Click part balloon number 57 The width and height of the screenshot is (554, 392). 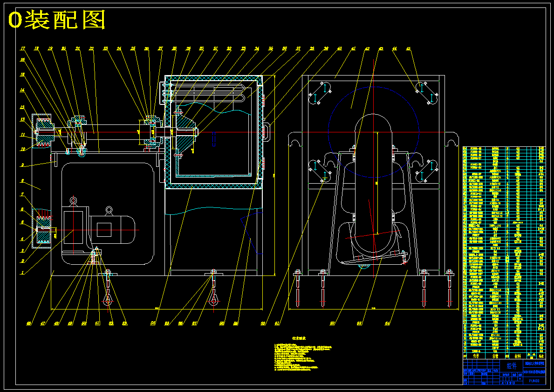coord(194,323)
